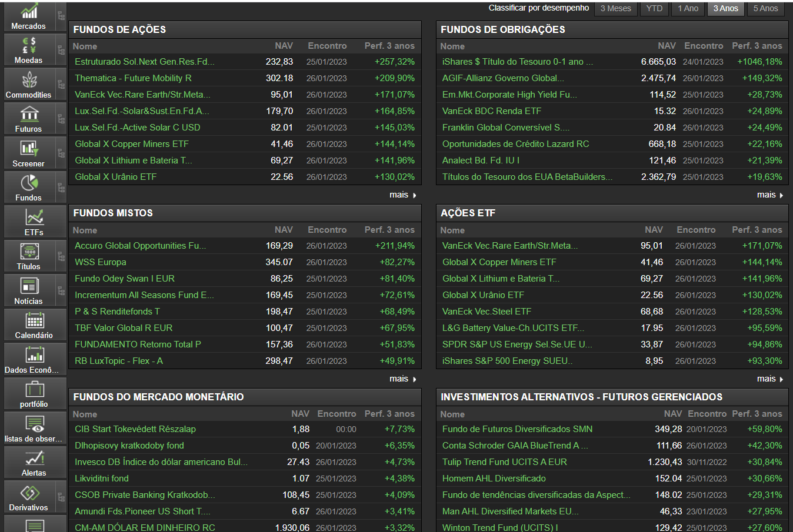Go to Moedas currencies icon
The width and height of the screenshot is (793, 532).
tap(29, 45)
